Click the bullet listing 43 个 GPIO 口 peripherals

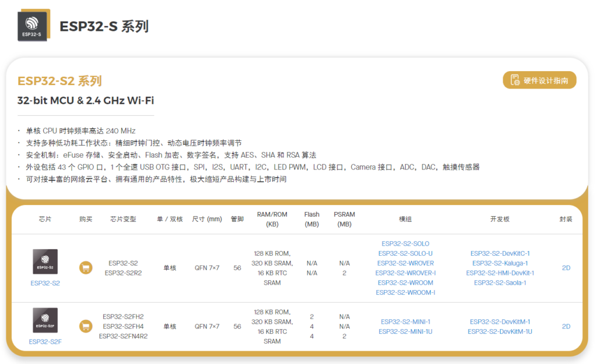point(252,167)
